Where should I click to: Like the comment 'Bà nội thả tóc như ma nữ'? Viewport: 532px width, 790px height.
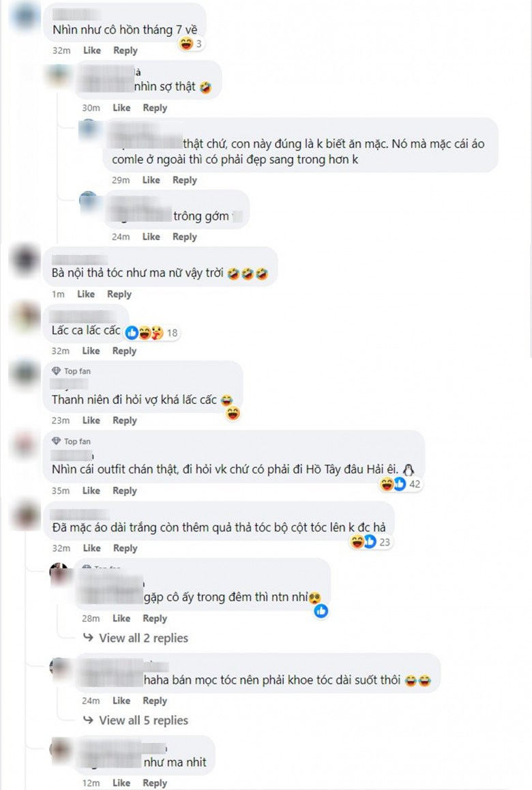[x=86, y=294]
